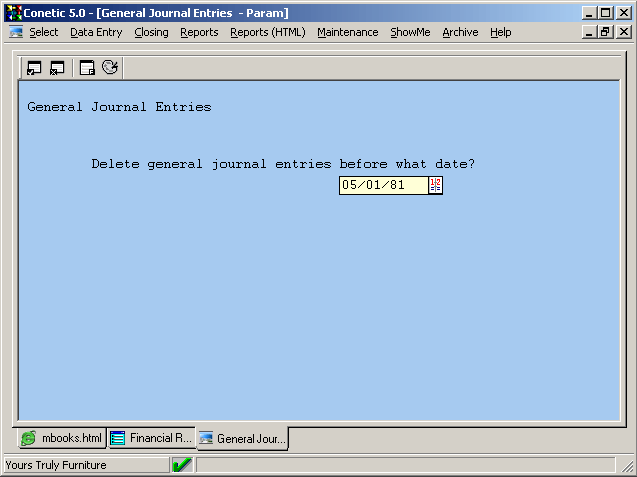
Task: Click the date input field showing 05/01/81
Action: tap(383, 185)
